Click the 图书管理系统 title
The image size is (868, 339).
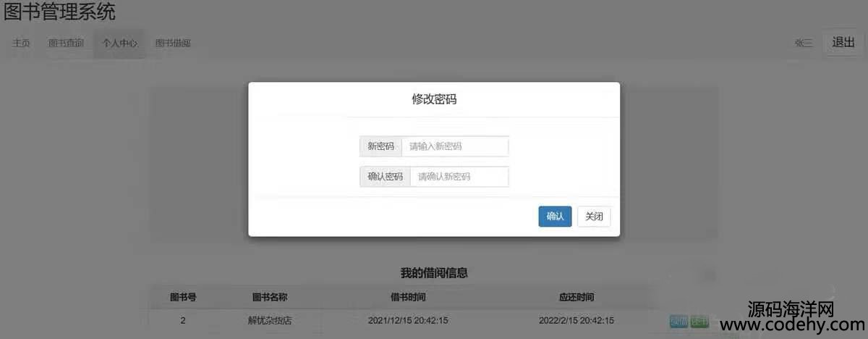(x=59, y=12)
